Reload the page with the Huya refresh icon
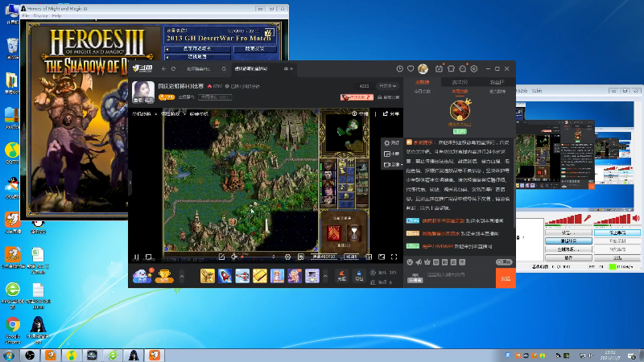Viewport: 644px width, 362px height. (173, 69)
